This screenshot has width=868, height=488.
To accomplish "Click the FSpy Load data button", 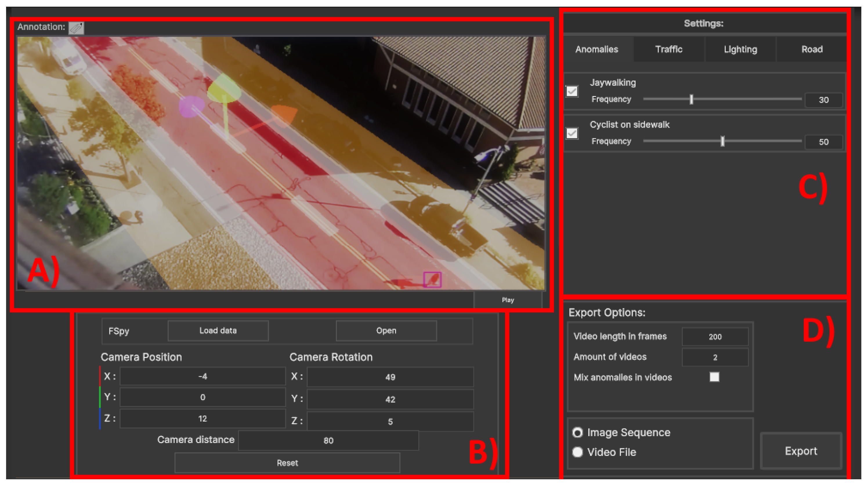I will 218,331.
